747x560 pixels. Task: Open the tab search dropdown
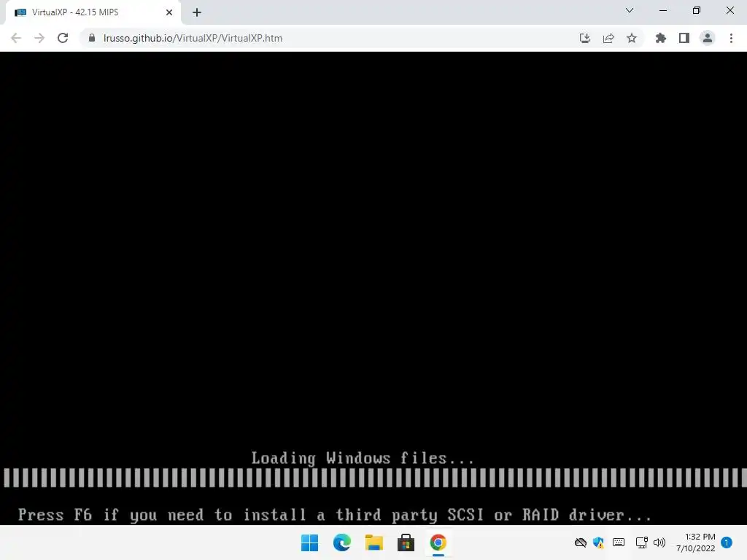tap(630, 10)
